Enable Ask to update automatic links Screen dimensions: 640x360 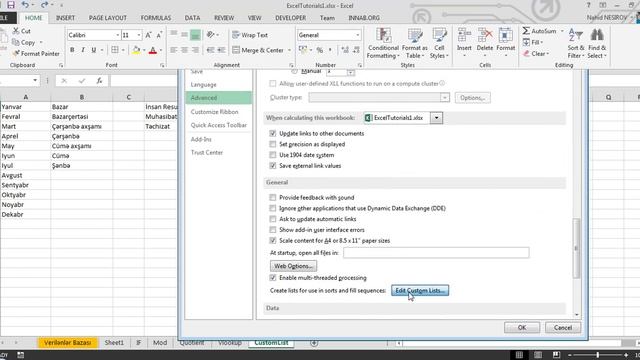point(273,219)
